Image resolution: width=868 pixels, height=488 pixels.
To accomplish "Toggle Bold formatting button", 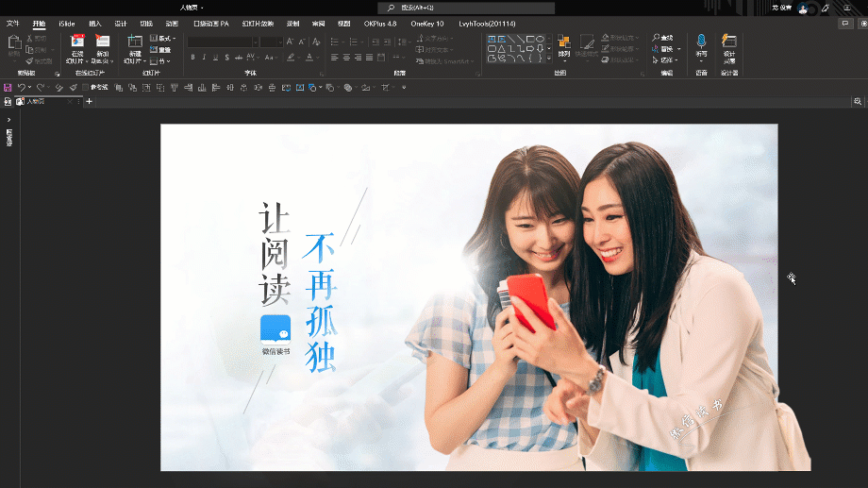I will click(192, 58).
